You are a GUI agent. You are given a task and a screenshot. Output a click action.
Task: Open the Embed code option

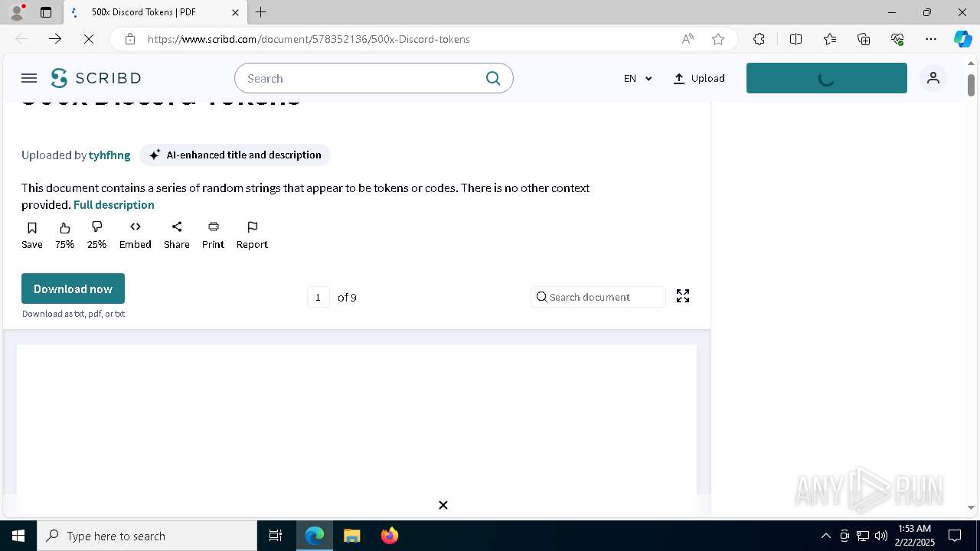(x=136, y=235)
